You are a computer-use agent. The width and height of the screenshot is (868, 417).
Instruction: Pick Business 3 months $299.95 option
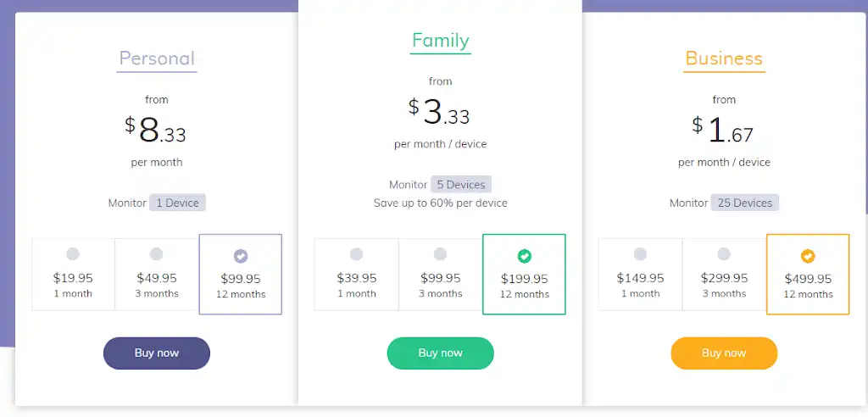click(x=724, y=254)
